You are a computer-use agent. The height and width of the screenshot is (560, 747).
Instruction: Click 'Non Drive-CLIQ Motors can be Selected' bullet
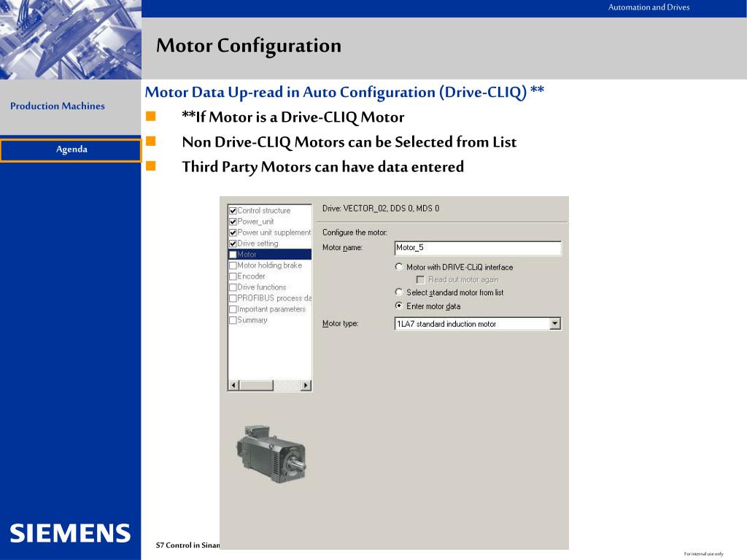tap(349, 142)
